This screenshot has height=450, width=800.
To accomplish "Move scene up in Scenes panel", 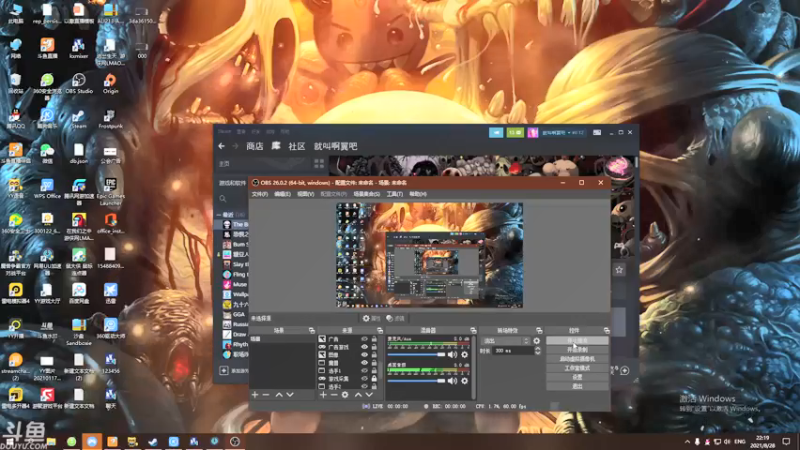I will 279,395.
